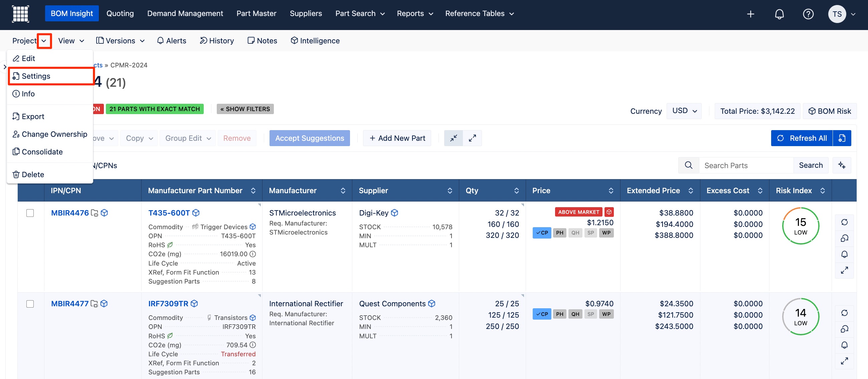Click the cube icon next to MBIR4476

point(105,213)
